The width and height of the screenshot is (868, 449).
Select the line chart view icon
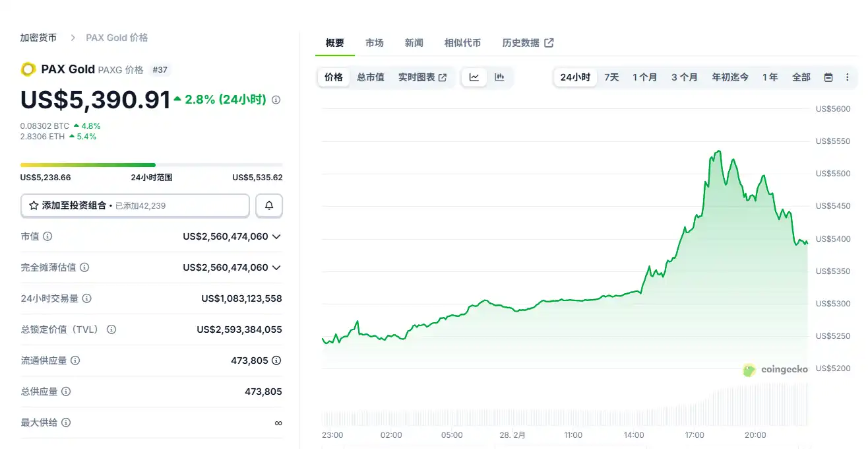point(474,77)
